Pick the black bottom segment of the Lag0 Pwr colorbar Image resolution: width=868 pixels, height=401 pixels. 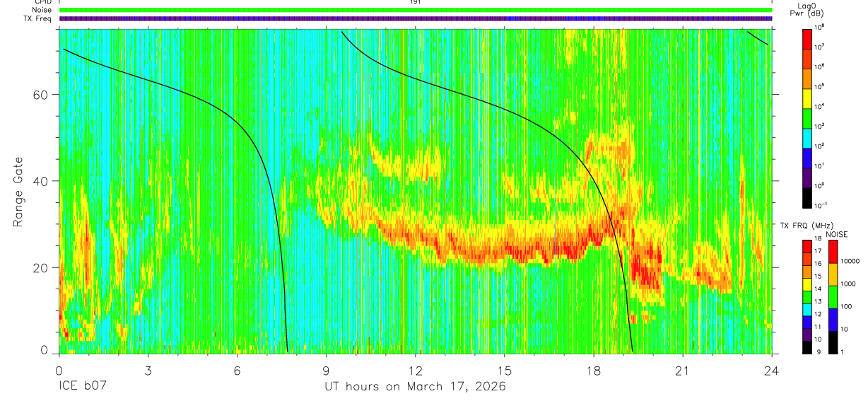coord(807,197)
